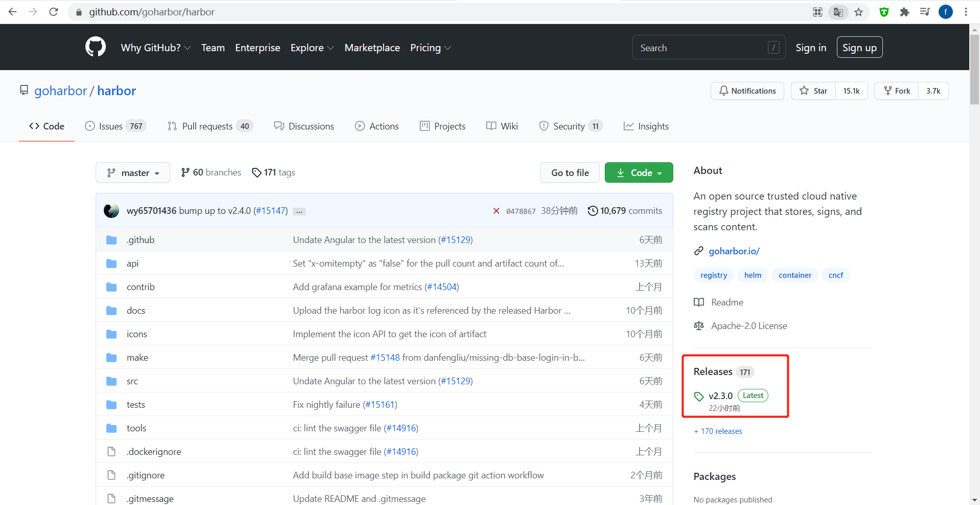Open Chrome three-dot menu

point(966,12)
